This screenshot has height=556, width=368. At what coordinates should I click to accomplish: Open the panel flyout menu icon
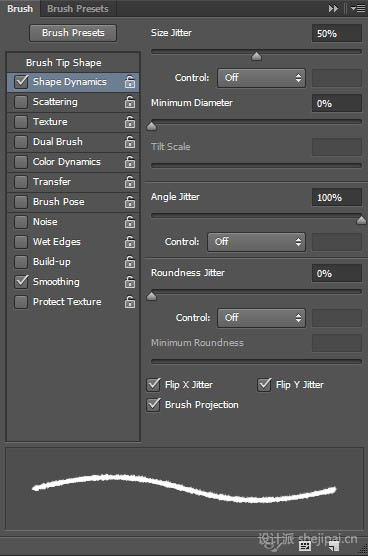pos(358,8)
